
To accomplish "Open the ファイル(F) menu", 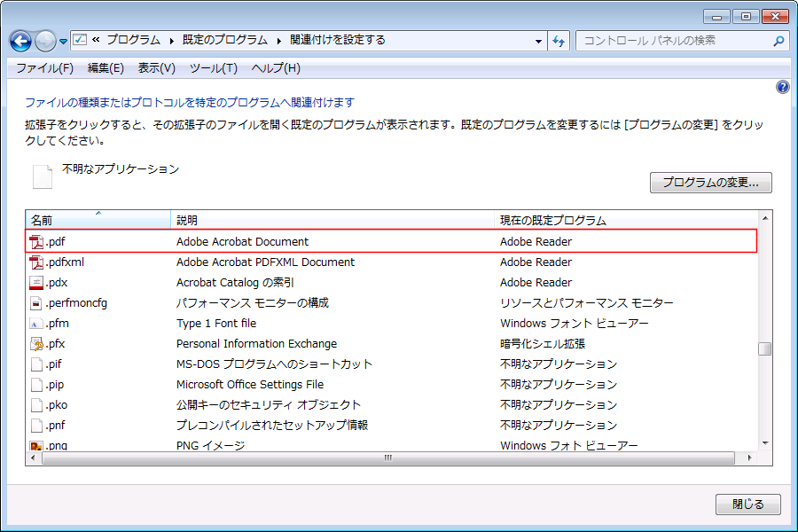I will coord(44,68).
